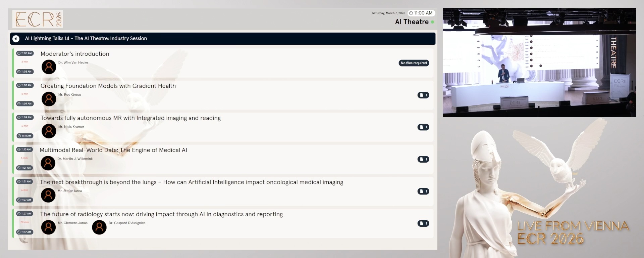
Task: Click Dr. Wim Van Hecke's avatar icon
Action: coord(49,67)
